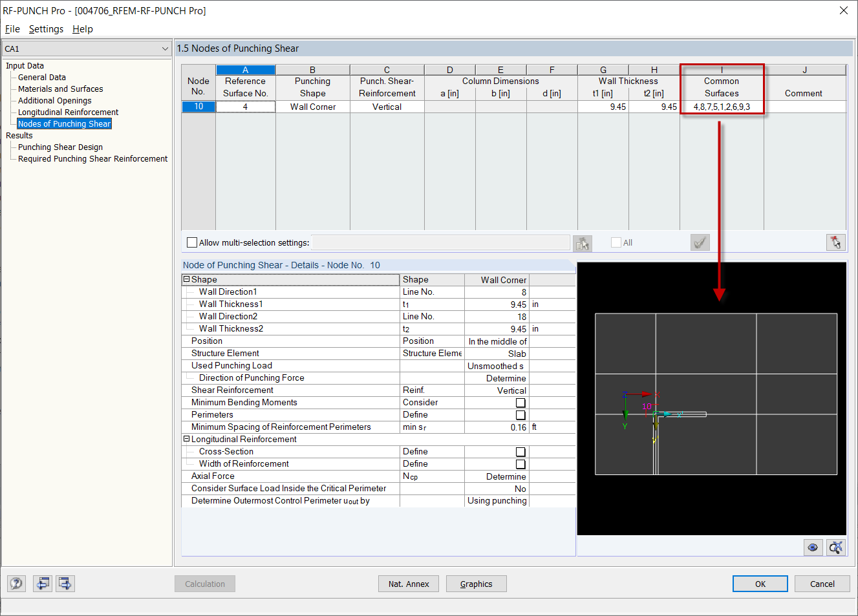Enable Allow multi-selection settings

(191, 242)
